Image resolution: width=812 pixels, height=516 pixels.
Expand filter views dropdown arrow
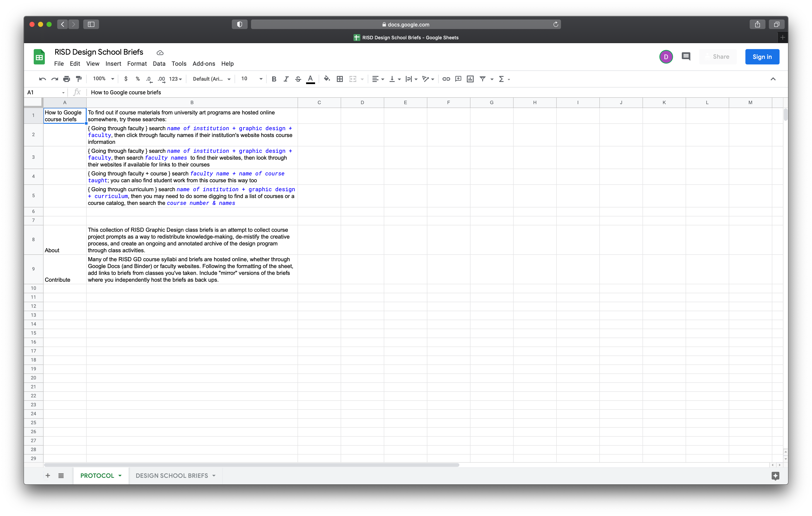(x=492, y=79)
